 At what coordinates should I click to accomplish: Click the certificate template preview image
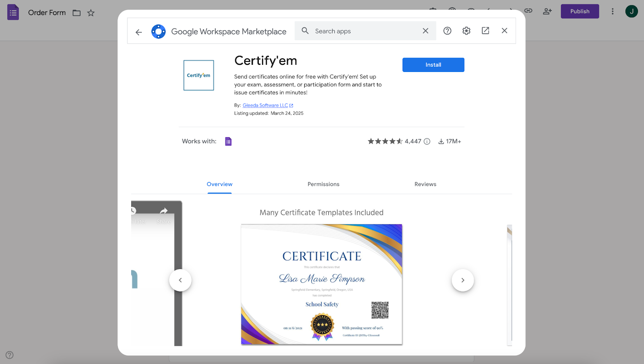(x=322, y=284)
